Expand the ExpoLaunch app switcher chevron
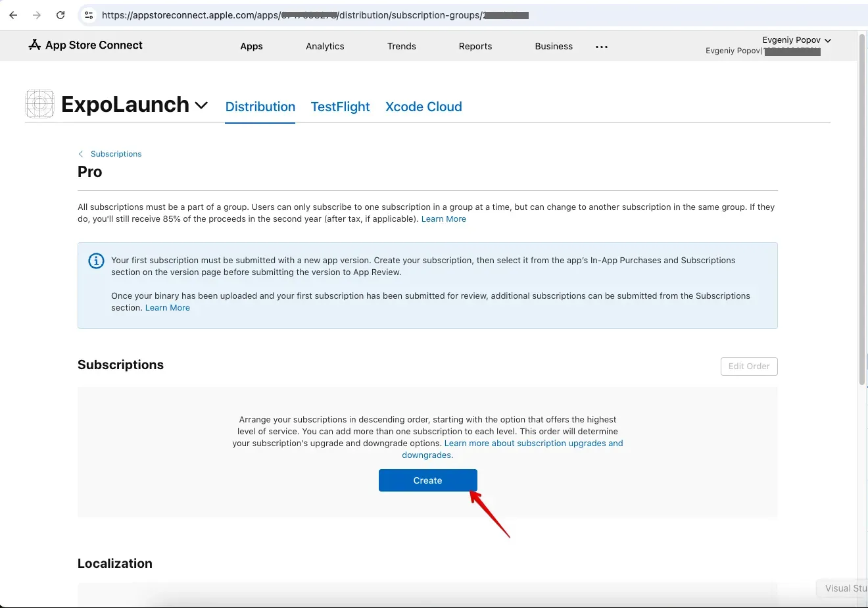The image size is (868, 608). 201,105
